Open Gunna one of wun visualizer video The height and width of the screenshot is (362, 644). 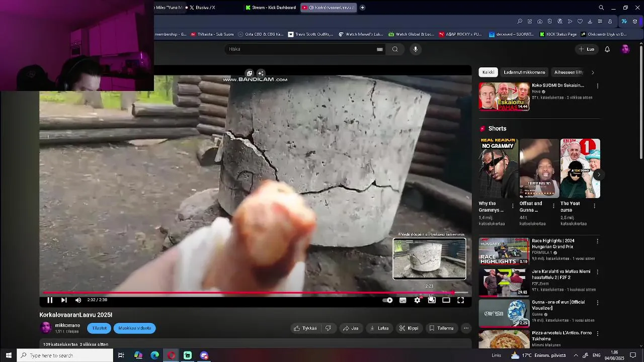click(504, 313)
